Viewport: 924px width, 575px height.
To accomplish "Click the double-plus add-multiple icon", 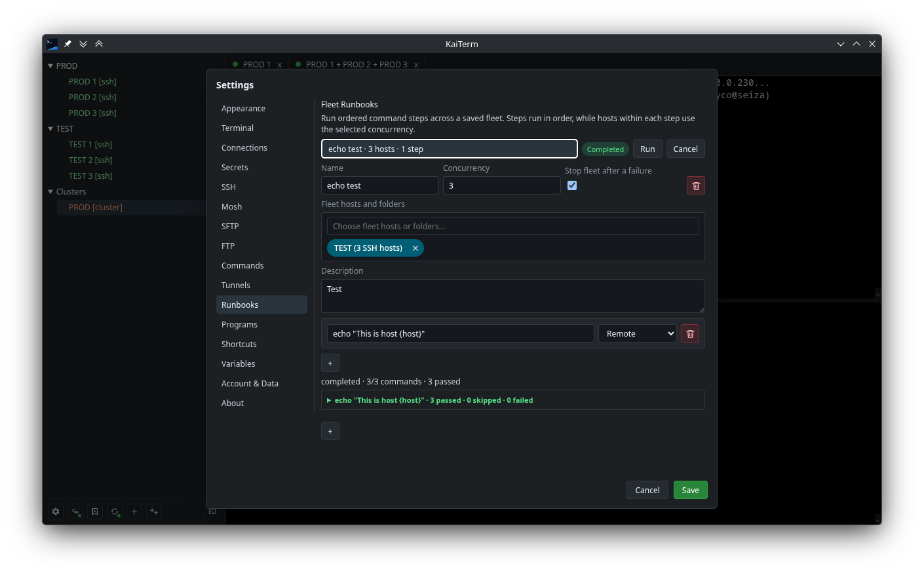I will tap(154, 511).
